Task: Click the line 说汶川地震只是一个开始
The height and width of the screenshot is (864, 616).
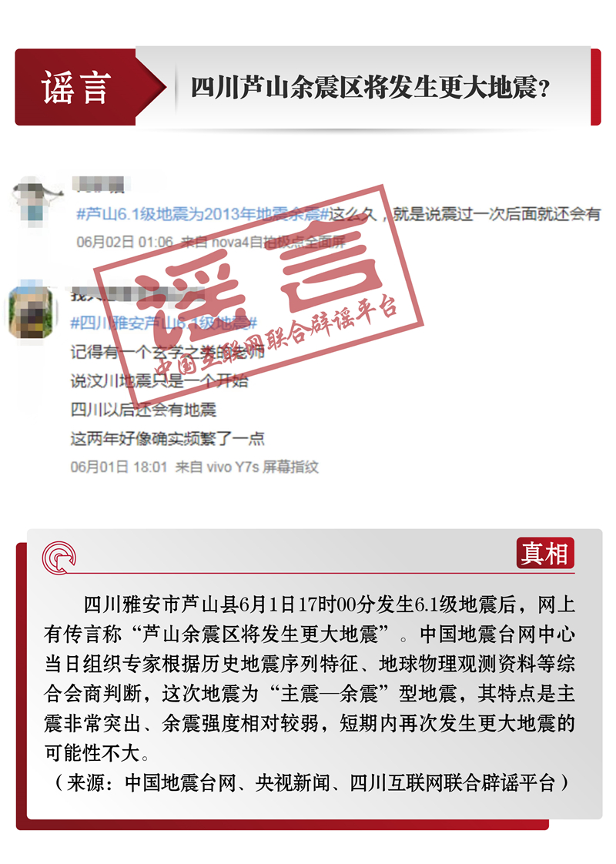Action: pos(159,380)
